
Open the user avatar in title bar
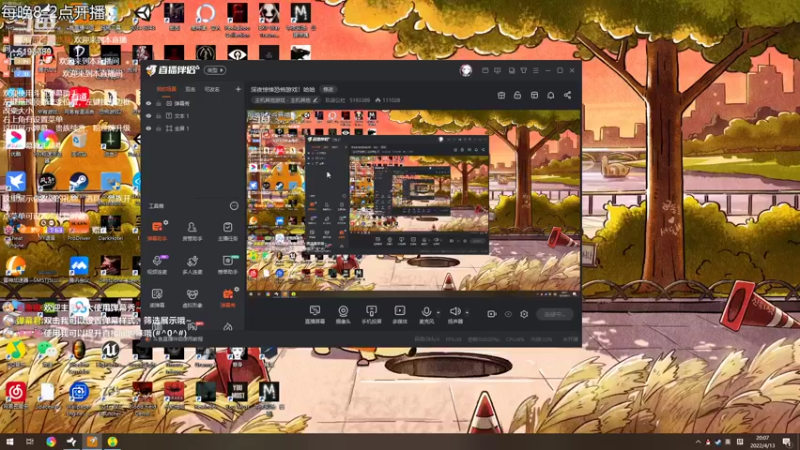(x=465, y=70)
